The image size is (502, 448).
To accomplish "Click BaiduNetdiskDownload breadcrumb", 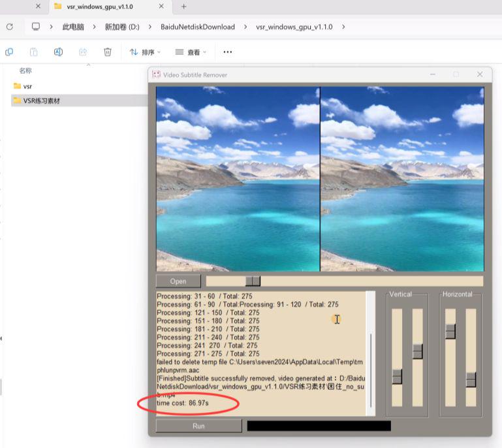I will [198, 27].
